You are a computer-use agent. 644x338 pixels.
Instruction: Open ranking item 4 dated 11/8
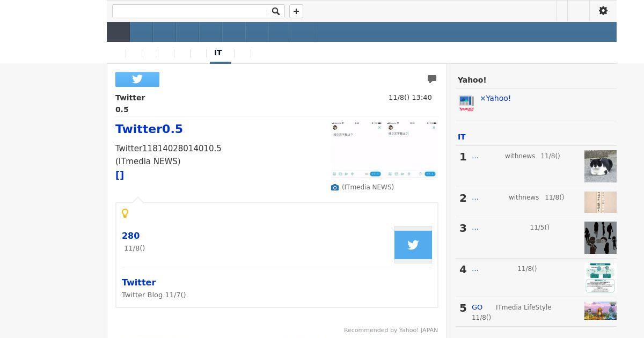pyautogui.click(x=475, y=269)
